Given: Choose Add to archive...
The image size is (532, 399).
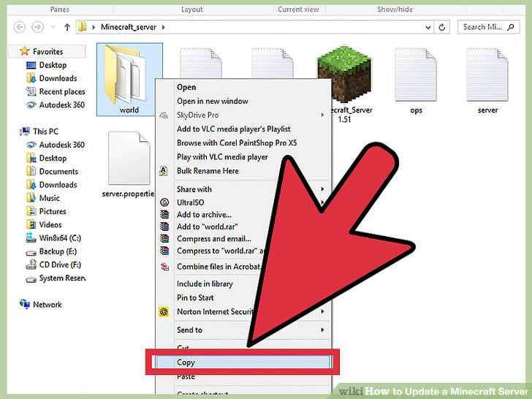Looking at the screenshot, I should click(205, 215).
